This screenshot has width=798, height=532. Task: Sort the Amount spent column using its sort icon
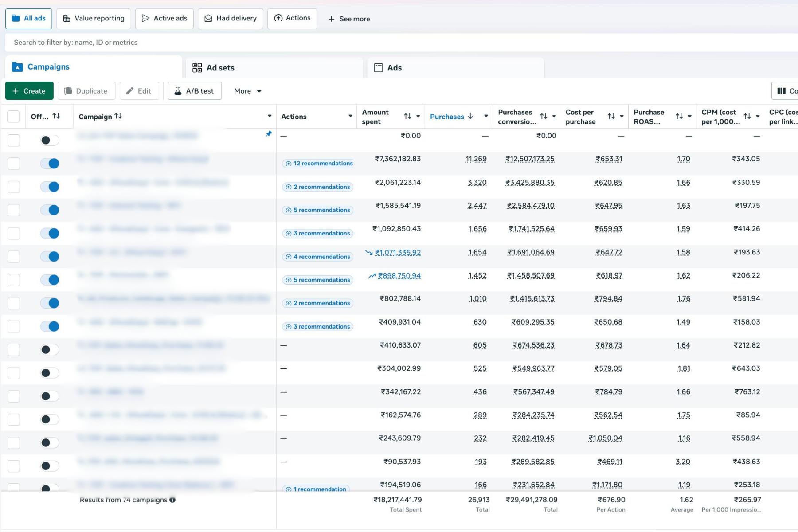(x=407, y=116)
